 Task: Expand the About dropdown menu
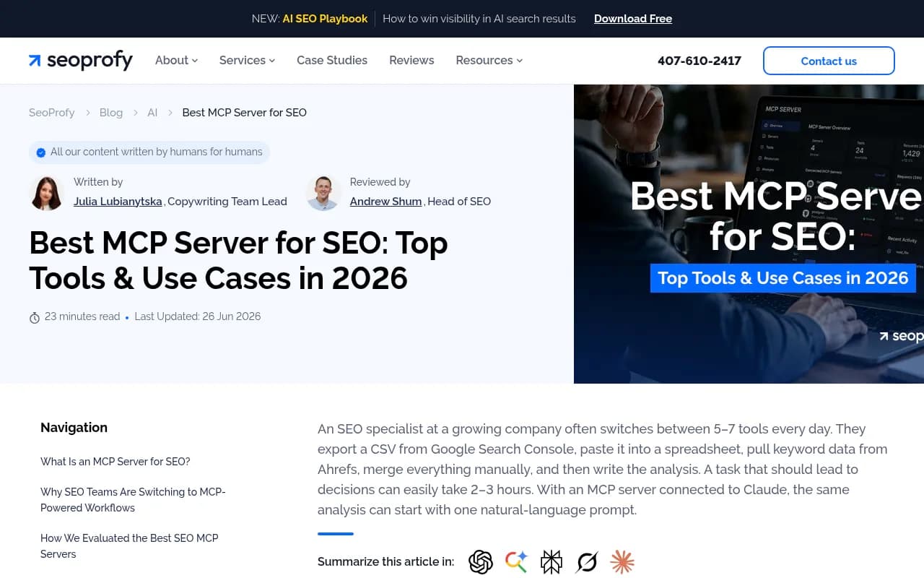(176, 61)
